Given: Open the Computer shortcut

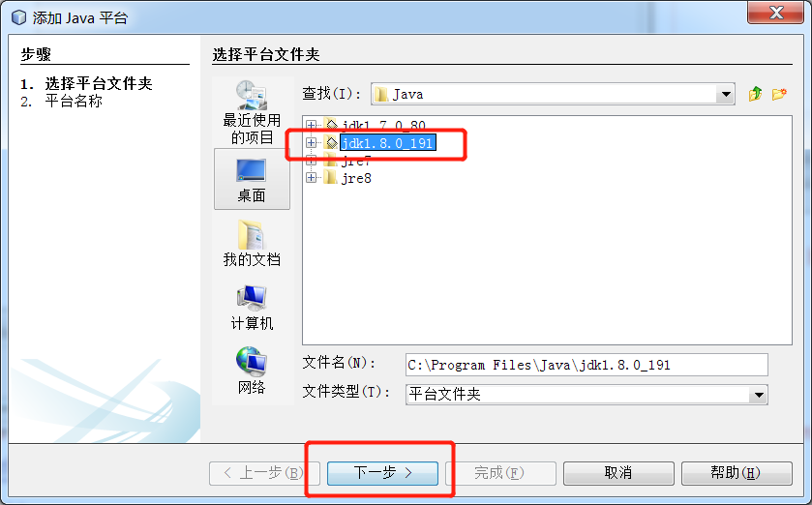Looking at the screenshot, I should pyautogui.click(x=252, y=308).
